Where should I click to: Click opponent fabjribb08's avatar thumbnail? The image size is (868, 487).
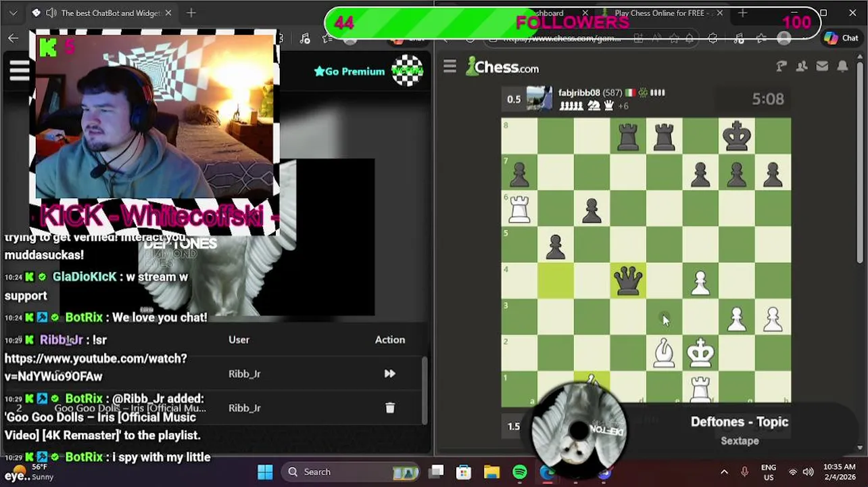(x=539, y=99)
